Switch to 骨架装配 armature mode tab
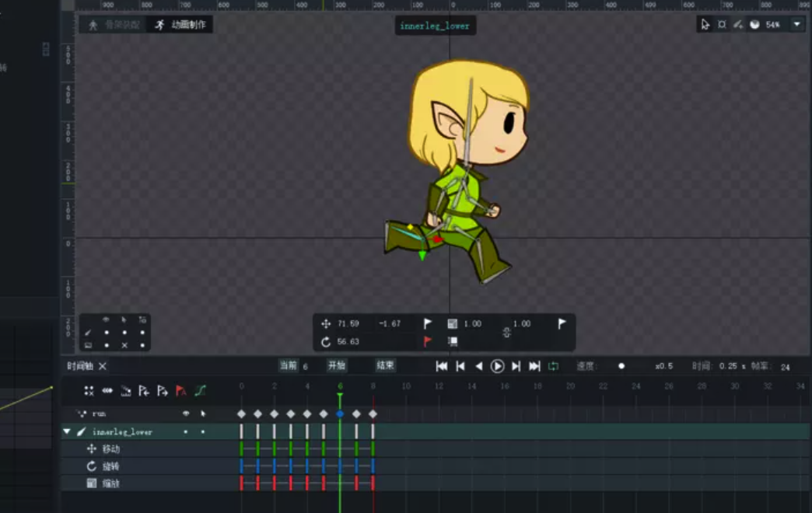The image size is (812, 513). [x=115, y=25]
